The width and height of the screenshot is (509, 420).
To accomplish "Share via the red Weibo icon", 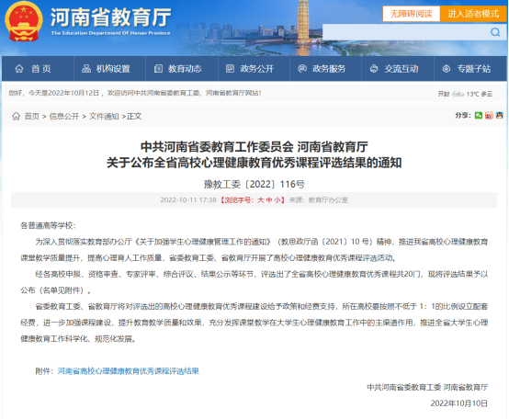I will tap(489, 115).
